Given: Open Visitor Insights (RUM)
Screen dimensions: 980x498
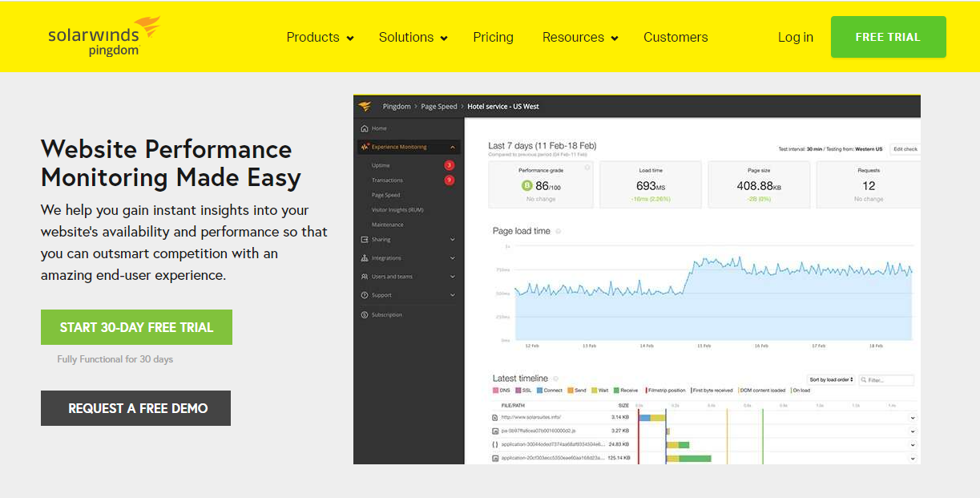Looking at the screenshot, I should (x=397, y=210).
